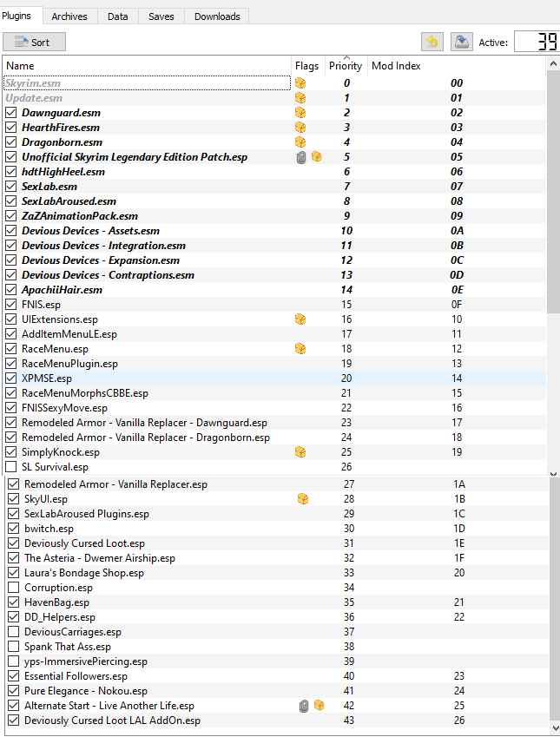This screenshot has height=737, width=560.
Task: Enable the SL Survival.esp plugin
Action: 10,467
